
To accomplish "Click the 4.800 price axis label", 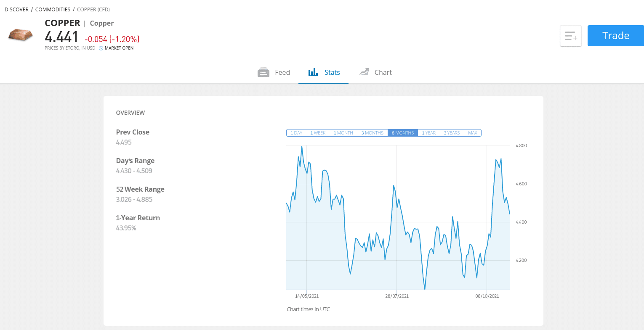I will tap(521, 145).
